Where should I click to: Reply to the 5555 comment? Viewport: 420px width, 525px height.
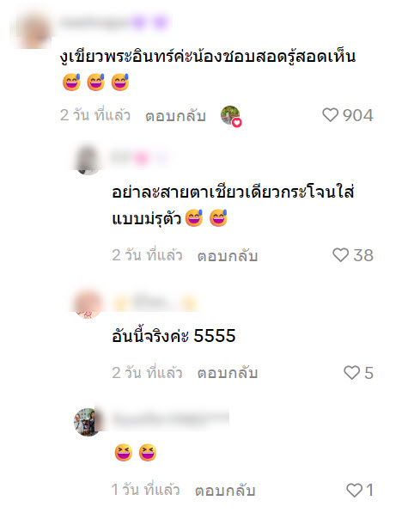tap(228, 373)
